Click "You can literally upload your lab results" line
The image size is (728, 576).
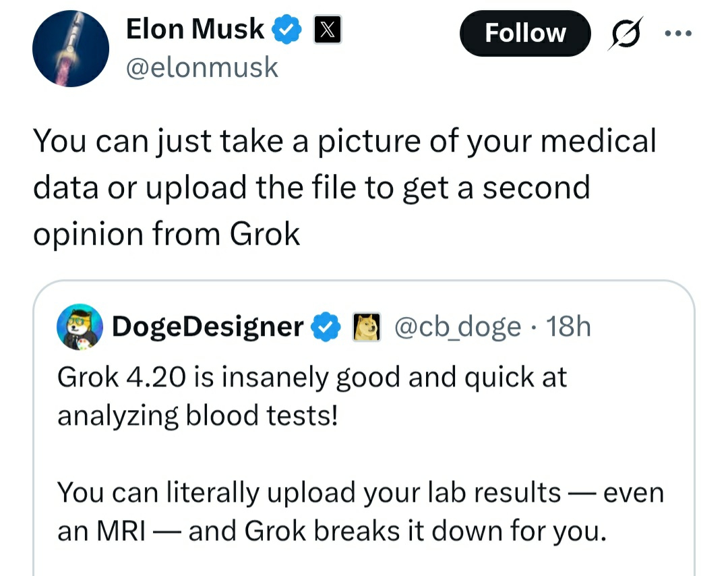309,492
